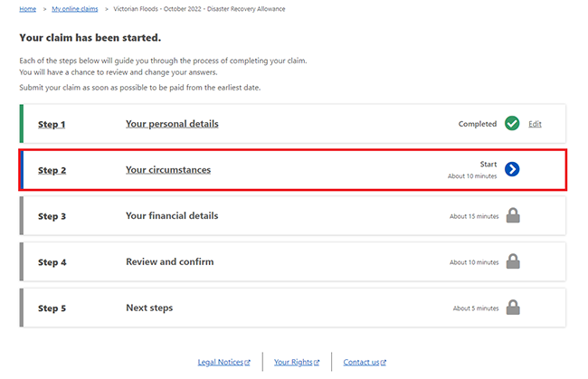Select the Step 1 label link
588x379 pixels.
52,125
